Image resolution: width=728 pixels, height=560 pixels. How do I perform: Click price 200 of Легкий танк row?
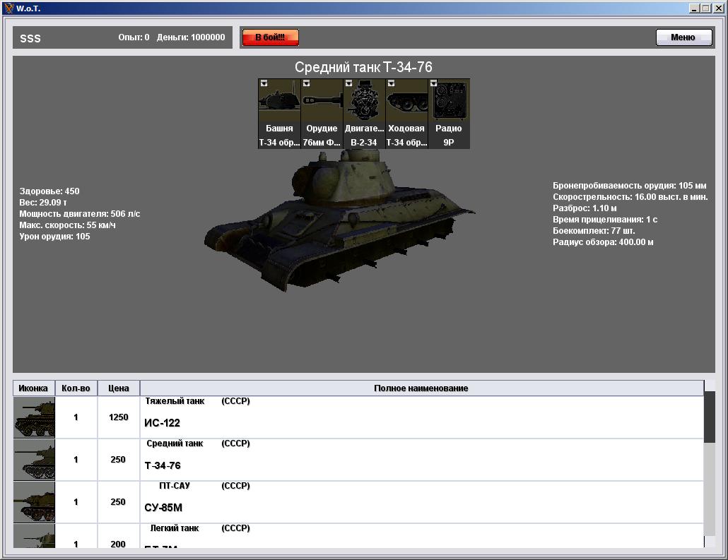pyautogui.click(x=119, y=536)
